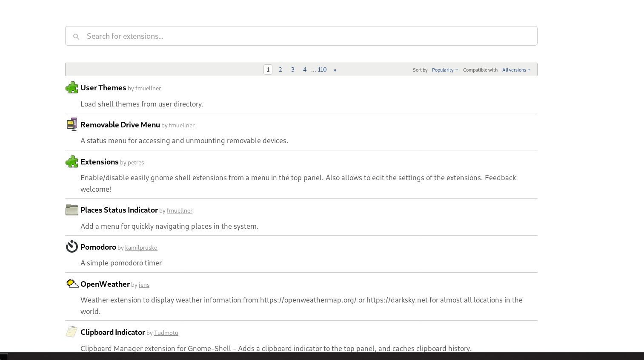Click the 'Clipboard Manager extension for Gnome-Shell' description
Viewport: 644px width, 360px height.
(276, 348)
